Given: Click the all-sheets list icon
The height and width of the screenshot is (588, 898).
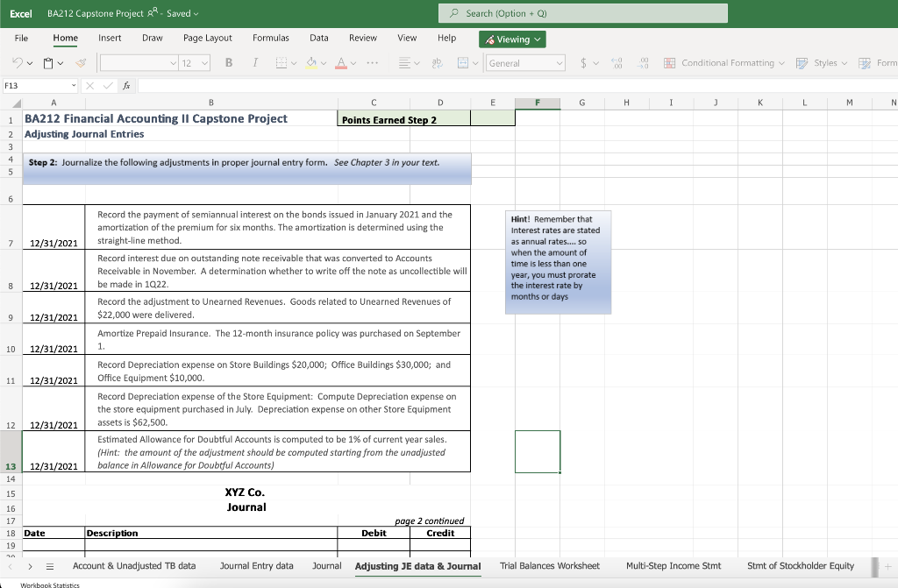Looking at the screenshot, I should (x=50, y=566).
